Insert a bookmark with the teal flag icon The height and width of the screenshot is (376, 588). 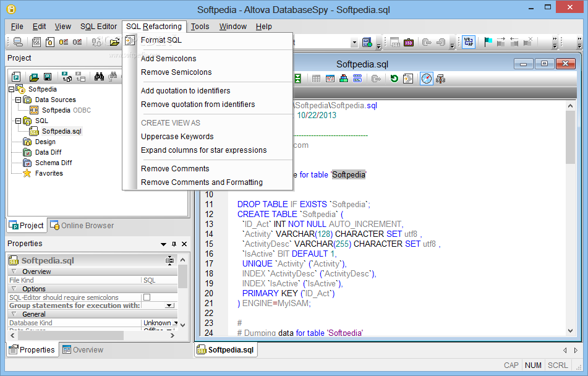[488, 42]
